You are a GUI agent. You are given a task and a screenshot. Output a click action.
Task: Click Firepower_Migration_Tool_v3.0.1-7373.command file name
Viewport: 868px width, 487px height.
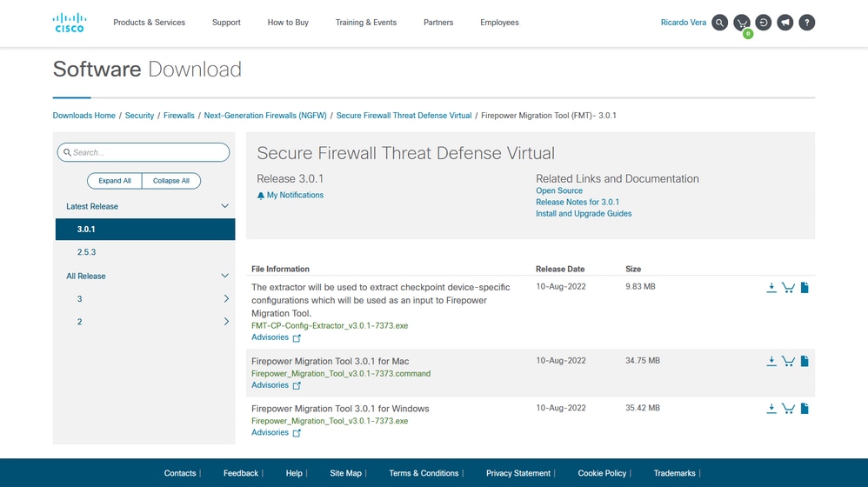tap(341, 374)
